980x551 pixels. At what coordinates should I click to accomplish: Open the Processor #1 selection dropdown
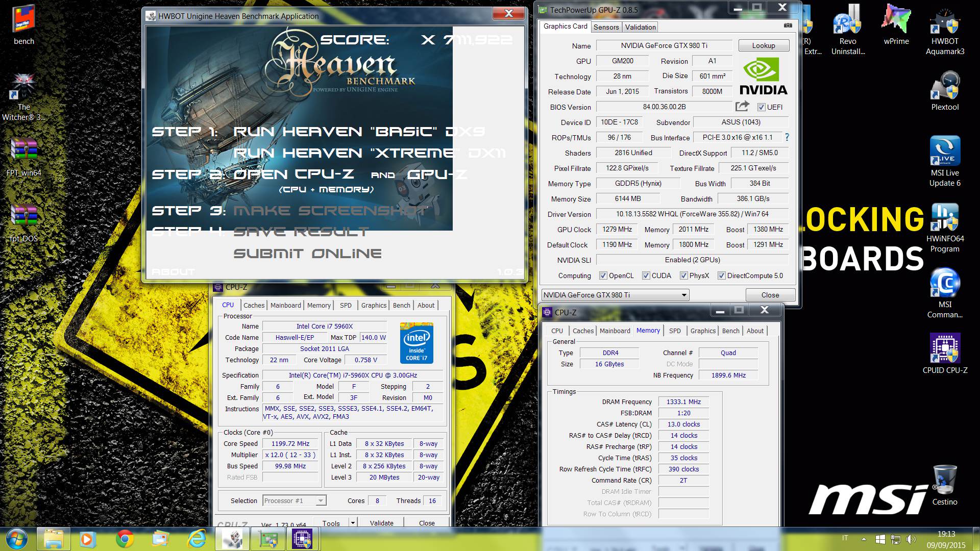(x=294, y=500)
